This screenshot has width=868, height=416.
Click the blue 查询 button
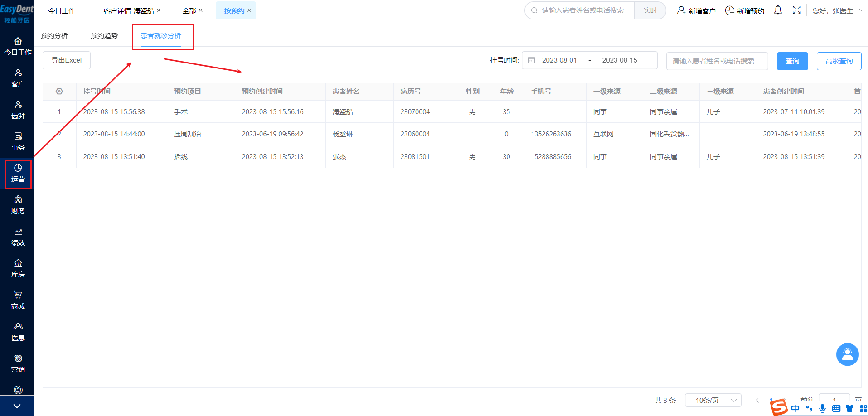pos(792,61)
